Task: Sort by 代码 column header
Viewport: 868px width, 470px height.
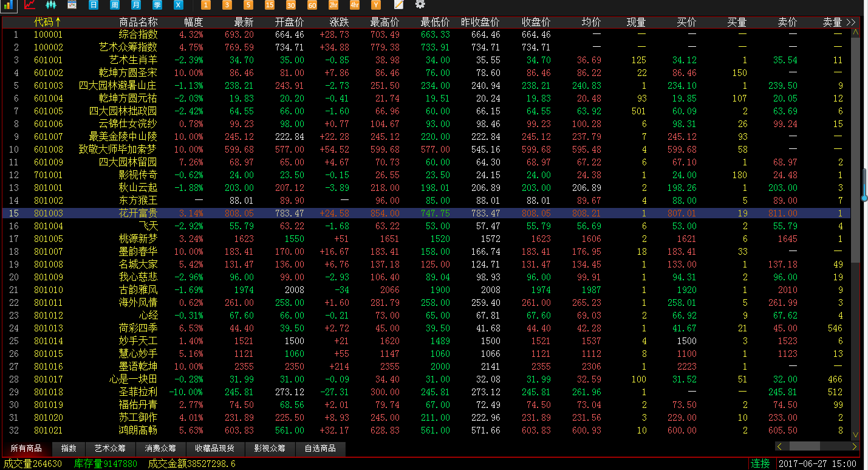Action: (47, 22)
